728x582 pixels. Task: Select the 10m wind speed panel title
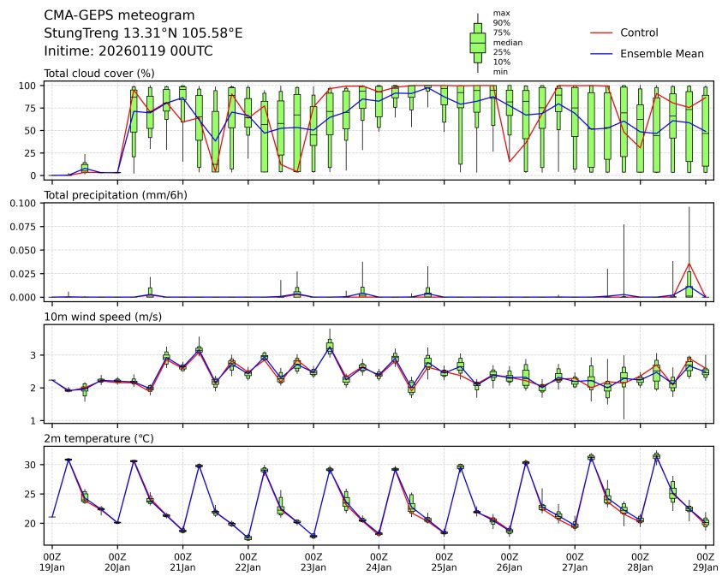coord(103,318)
